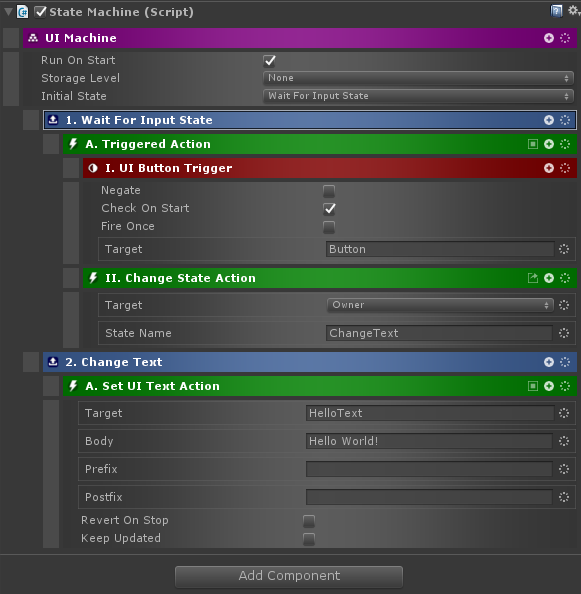
Task: Open the help book icon for State Machine
Action: [x=556, y=11]
